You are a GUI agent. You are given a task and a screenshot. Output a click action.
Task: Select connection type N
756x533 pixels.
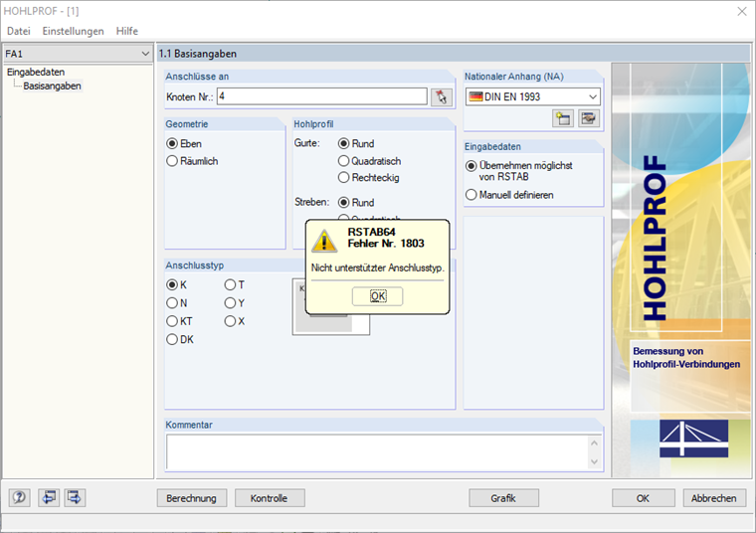(x=176, y=303)
